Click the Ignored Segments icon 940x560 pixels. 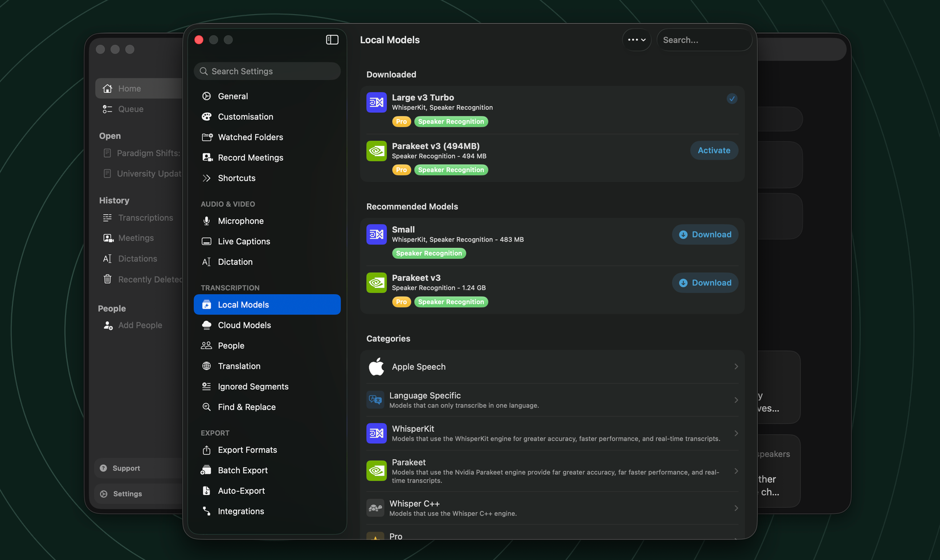click(206, 387)
